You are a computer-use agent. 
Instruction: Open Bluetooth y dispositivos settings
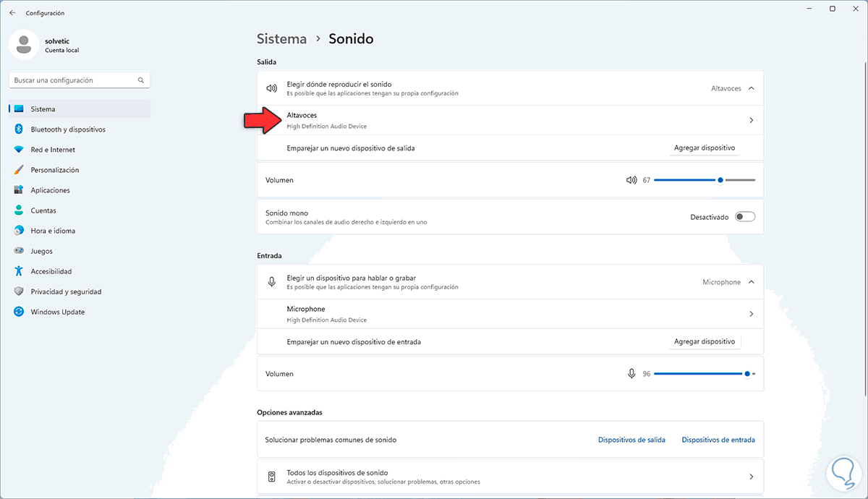point(68,129)
